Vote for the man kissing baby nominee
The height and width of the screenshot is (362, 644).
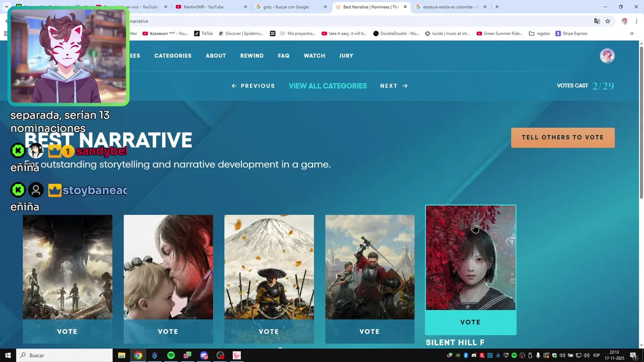[x=168, y=332]
